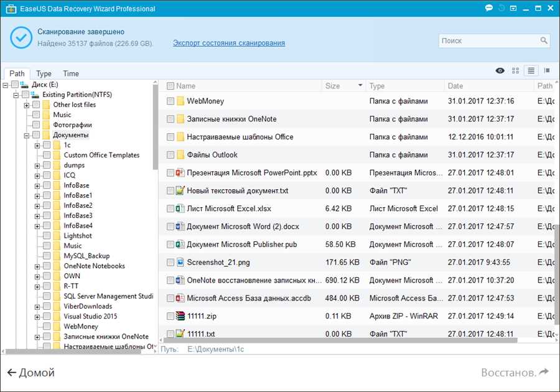This screenshot has width=560, height=392.
Task: Click Экспорт состояния сканирования link
Action: click(229, 43)
